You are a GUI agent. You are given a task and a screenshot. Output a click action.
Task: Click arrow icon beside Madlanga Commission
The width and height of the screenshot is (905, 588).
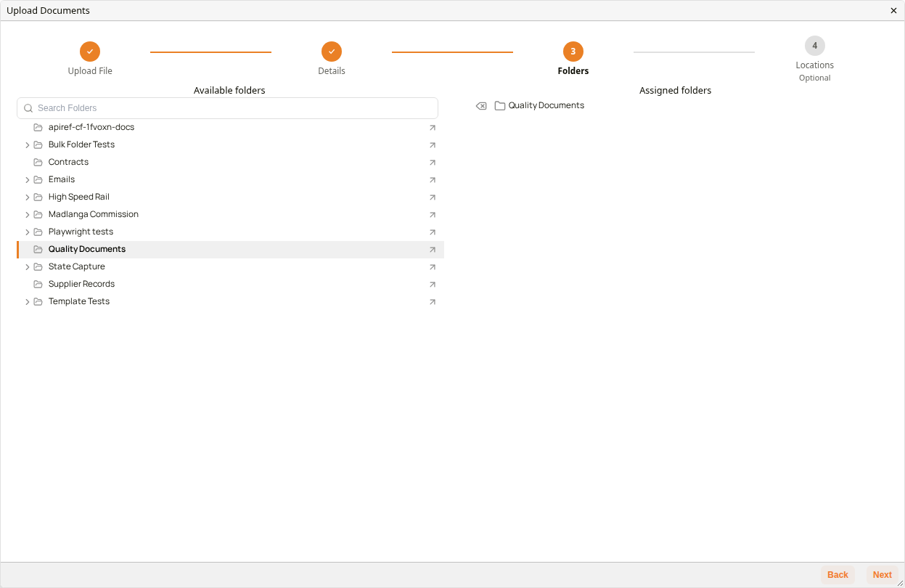click(433, 215)
